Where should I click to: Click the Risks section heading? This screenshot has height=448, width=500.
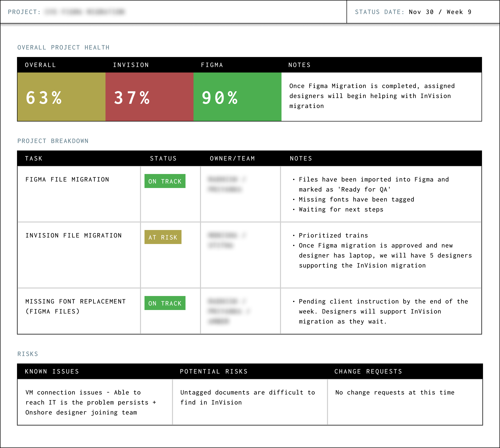tap(27, 354)
